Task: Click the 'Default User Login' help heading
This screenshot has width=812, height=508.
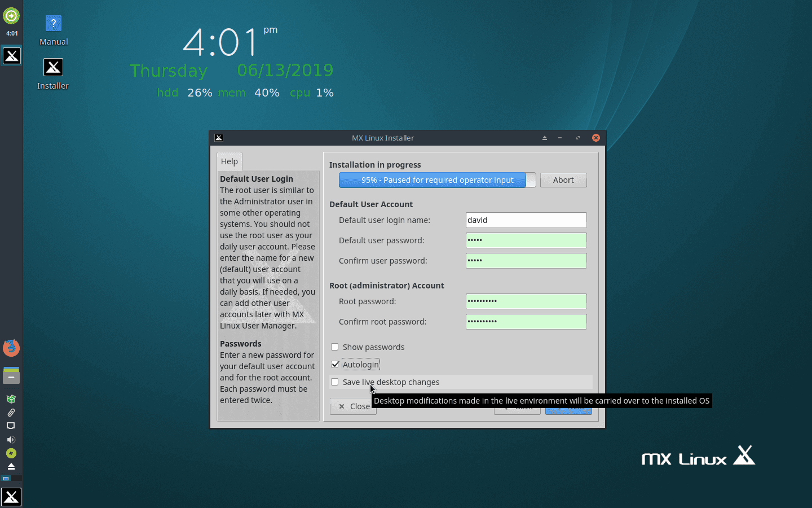Action: [x=257, y=179]
